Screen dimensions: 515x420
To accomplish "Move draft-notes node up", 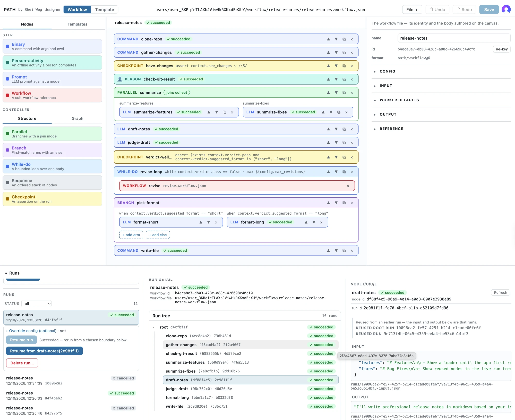I will (328, 129).
